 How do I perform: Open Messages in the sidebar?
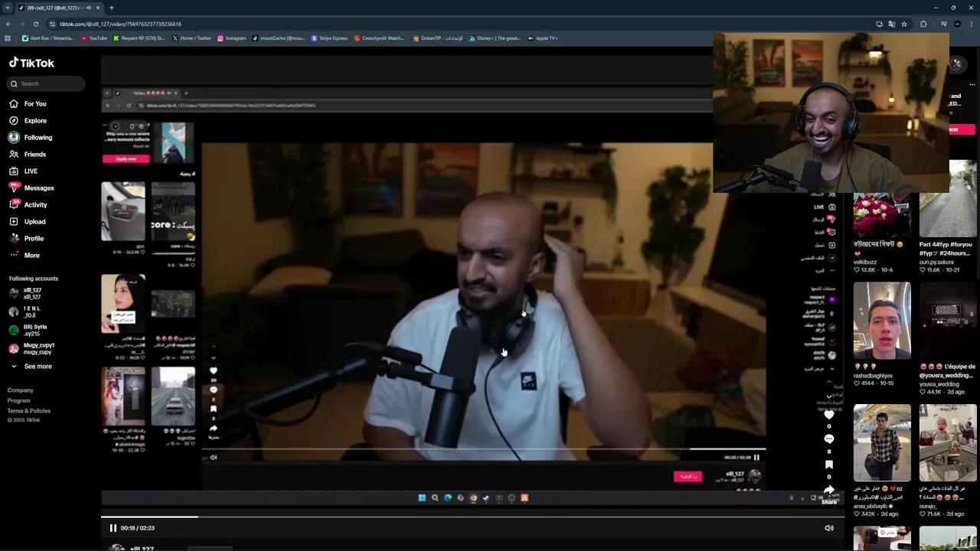click(38, 187)
